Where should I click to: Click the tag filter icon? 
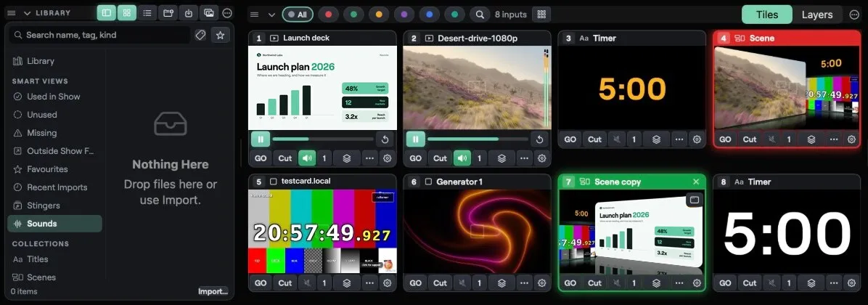click(x=200, y=35)
